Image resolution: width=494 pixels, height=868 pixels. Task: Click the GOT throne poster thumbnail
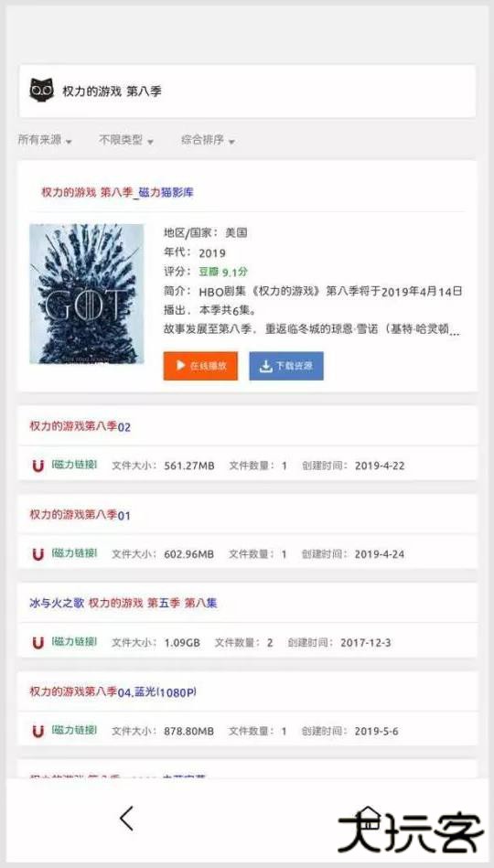(x=86, y=294)
